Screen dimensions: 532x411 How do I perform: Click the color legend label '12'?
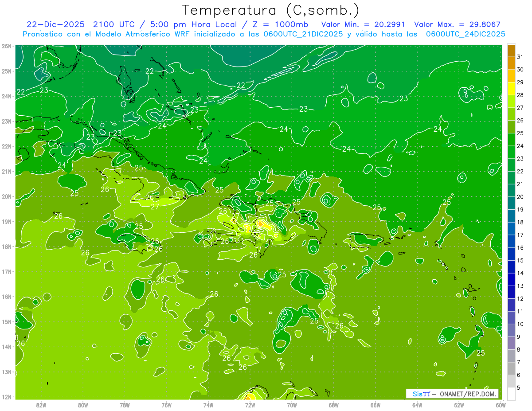coord(520,298)
